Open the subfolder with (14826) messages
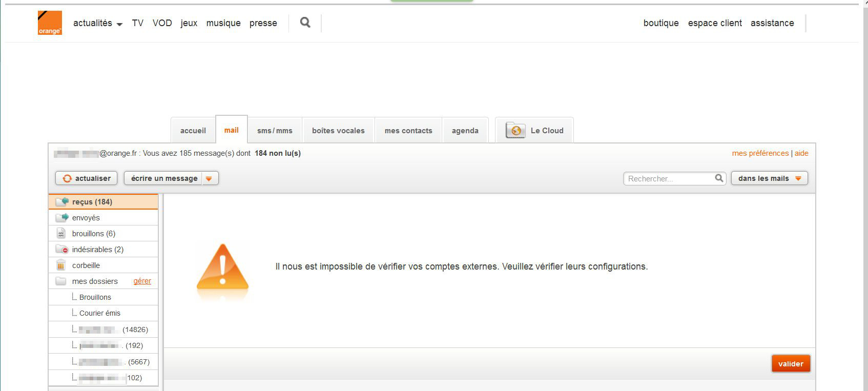 pos(103,330)
